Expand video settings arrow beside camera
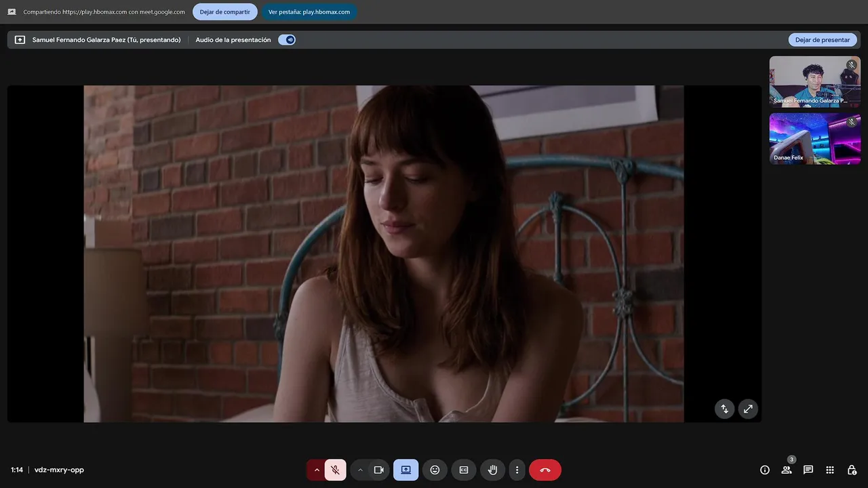The image size is (868, 488). pyautogui.click(x=360, y=470)
